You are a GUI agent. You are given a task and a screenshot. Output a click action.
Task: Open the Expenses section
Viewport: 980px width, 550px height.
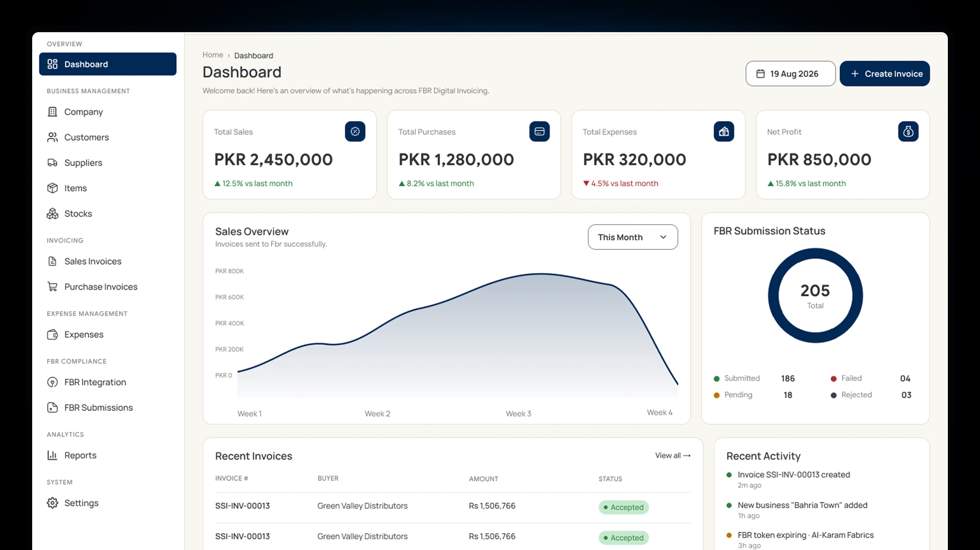click(x=108, y=334)
